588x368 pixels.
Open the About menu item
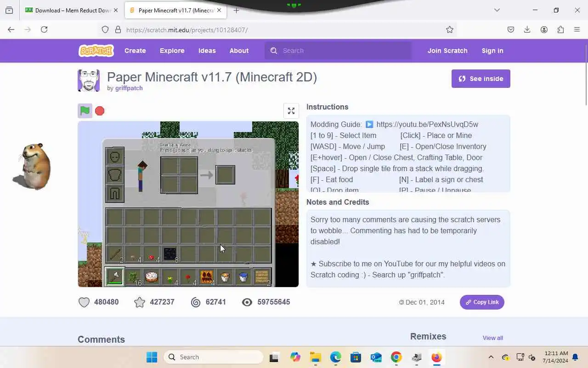pyautogui.click(x=239, y=51)
